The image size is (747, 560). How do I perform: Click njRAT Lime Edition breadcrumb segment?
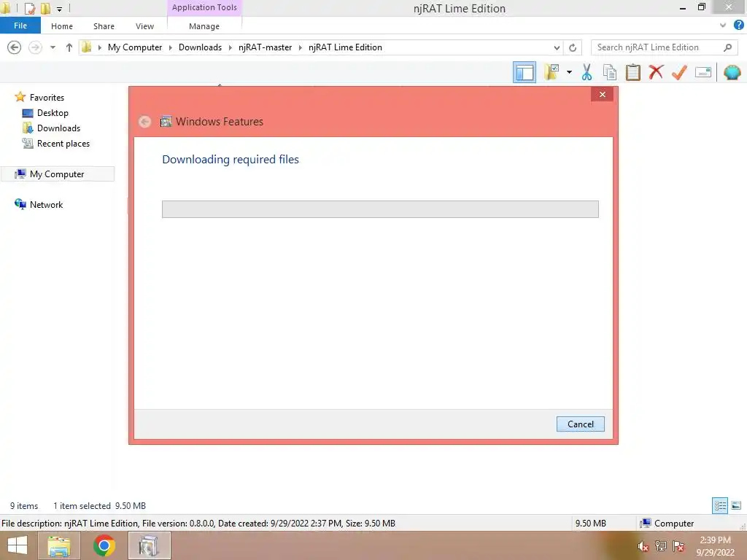(345, 47)
